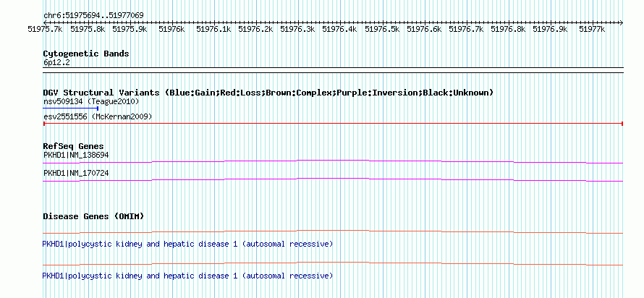Click the 51976.2k ruler tick label
This screenshot has width=644, height=298.
(255, 29)
